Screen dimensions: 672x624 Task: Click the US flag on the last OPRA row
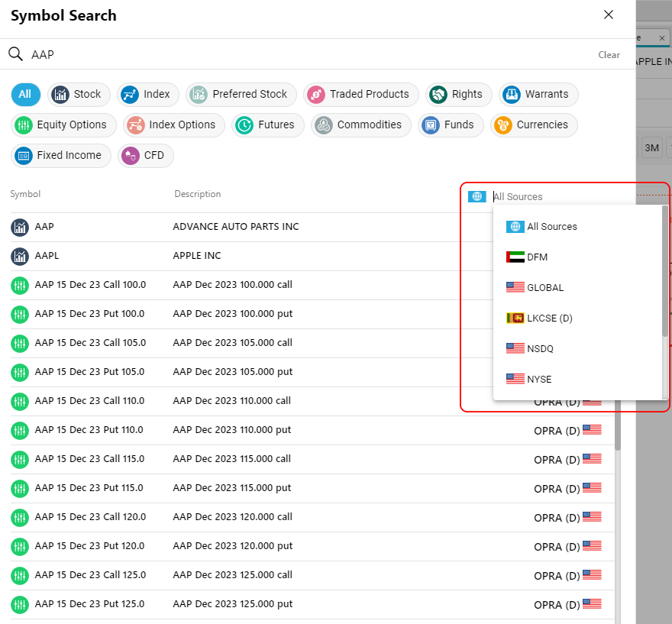tap(592, 603)
